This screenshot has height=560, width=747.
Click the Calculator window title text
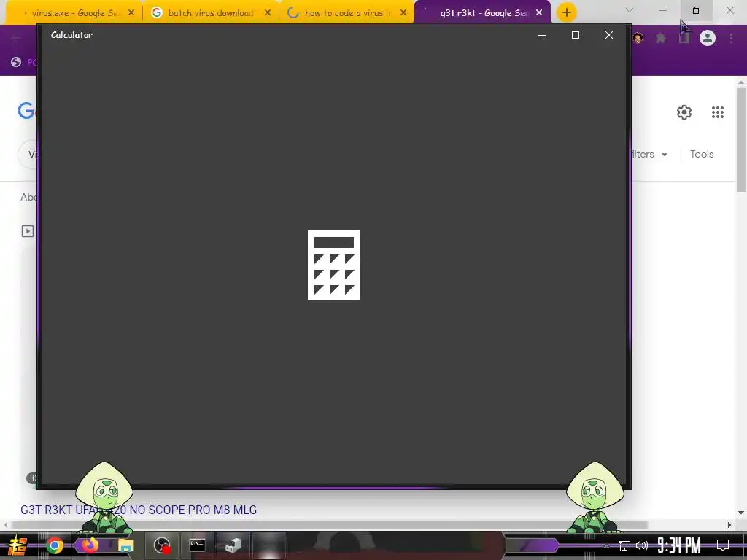coord(71,35)
